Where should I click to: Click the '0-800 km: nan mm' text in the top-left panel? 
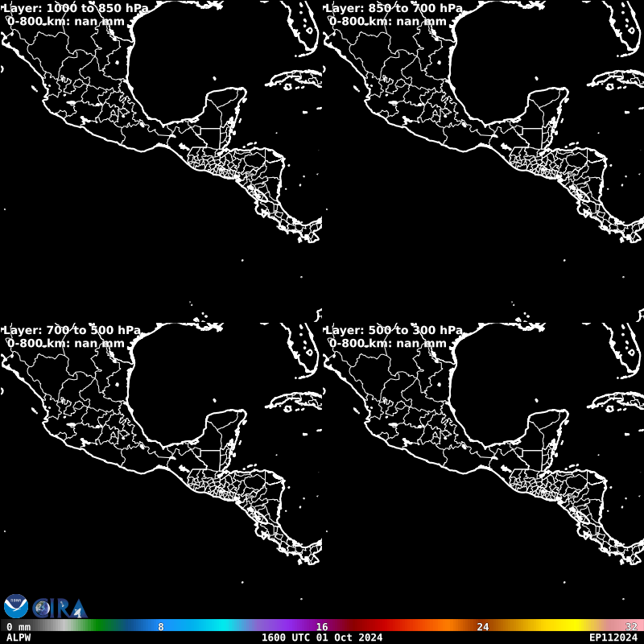[66, 21]
